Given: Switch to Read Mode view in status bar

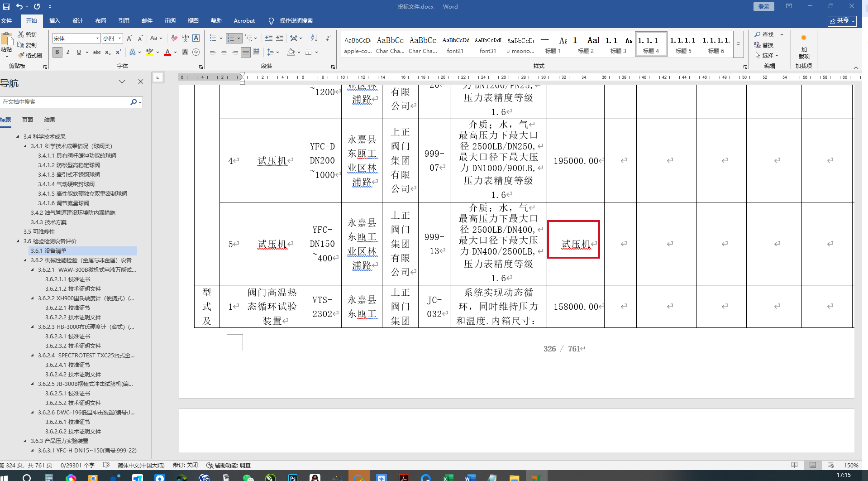Looking at the screenshot, I should [x=794, y=465].
